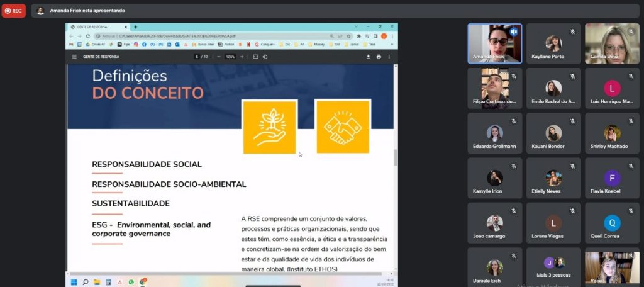Expand the hidden bookmarks overflow chevron

(x=392, y=45)
